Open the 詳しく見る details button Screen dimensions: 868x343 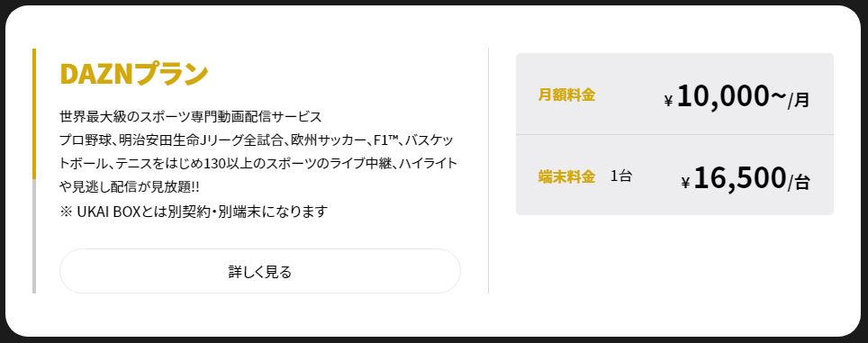point(259,271)
